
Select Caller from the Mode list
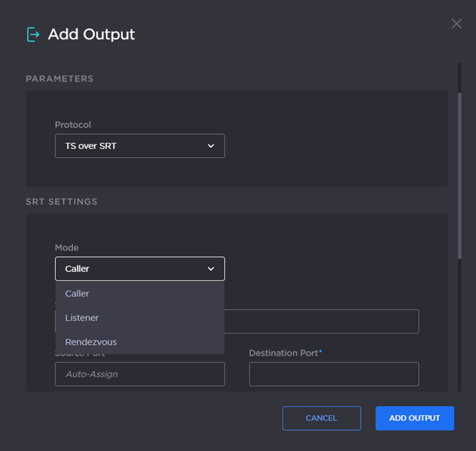coord(78,293)
